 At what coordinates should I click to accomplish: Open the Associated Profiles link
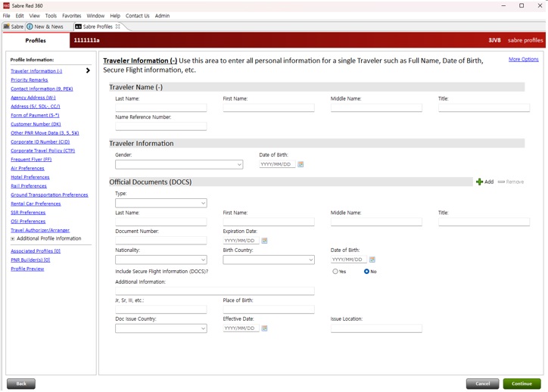tap(36, 250)
